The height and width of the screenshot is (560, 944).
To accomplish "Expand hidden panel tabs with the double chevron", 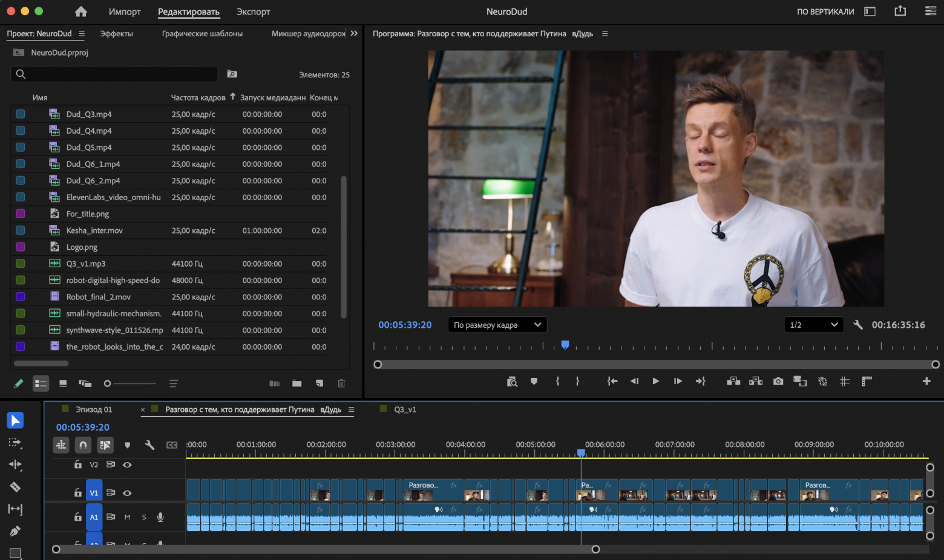I will pyautogui.click(x=354, y=33).
